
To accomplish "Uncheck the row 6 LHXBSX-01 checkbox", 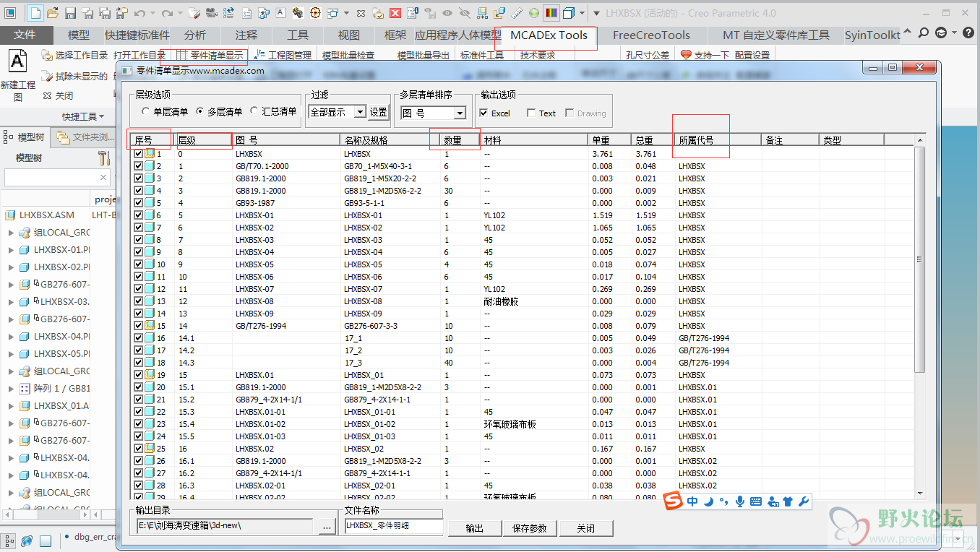I will [139, 215].
